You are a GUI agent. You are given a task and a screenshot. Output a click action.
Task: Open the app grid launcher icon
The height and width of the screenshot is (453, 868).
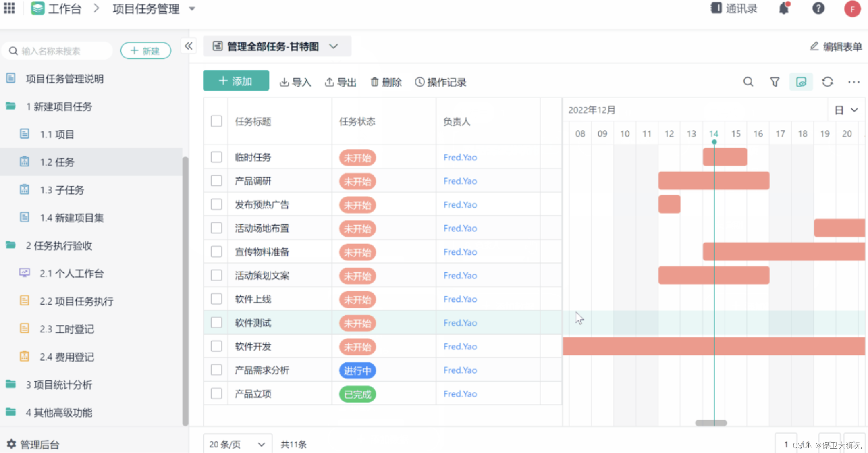[9, 8]
